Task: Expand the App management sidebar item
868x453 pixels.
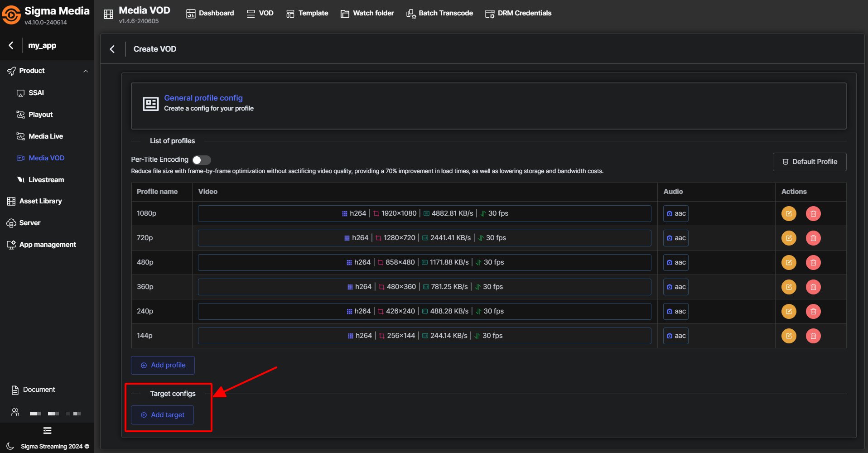Action: (47, 245)
